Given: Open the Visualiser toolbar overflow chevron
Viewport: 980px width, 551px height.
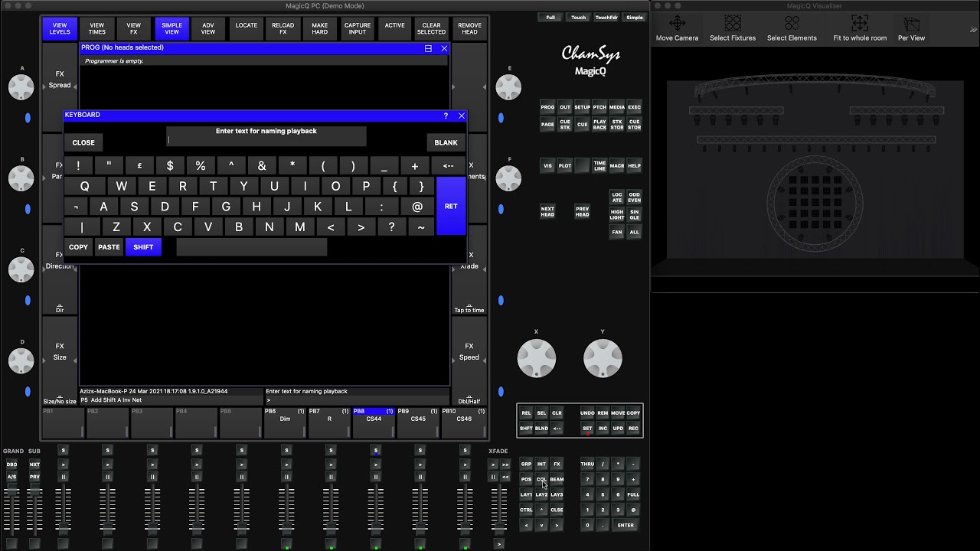Looking at the screenshot, I should point(974,29).
